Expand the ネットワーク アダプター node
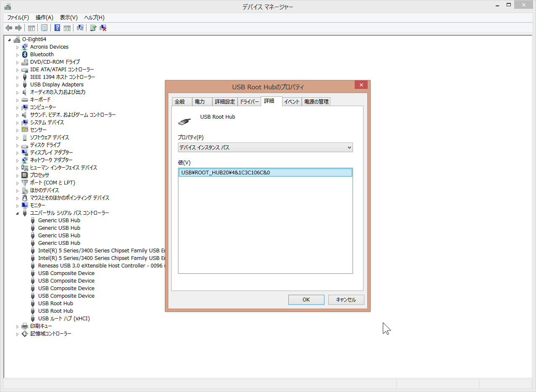536x392 pixels. pyautogui.click(x=18, y=160)
